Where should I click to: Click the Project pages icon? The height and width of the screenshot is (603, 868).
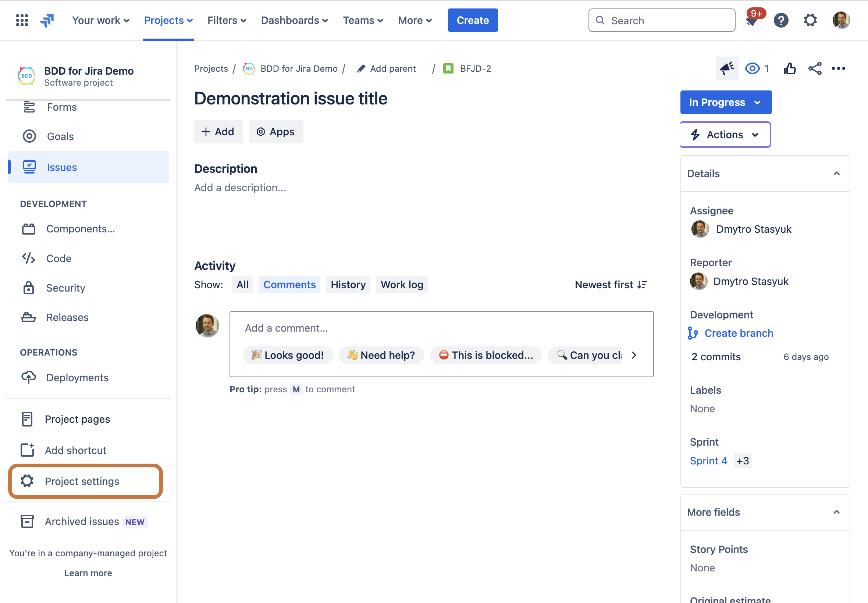(27, 419)
